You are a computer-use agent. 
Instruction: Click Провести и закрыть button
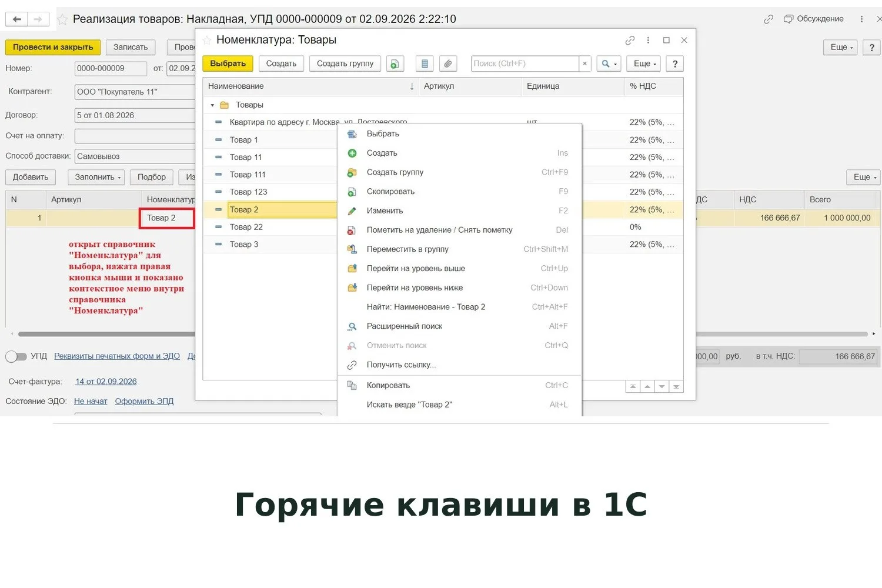point(53,47)
